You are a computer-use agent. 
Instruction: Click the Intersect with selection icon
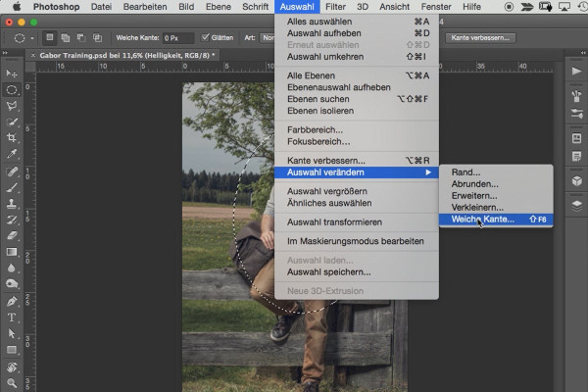[97, 37]
